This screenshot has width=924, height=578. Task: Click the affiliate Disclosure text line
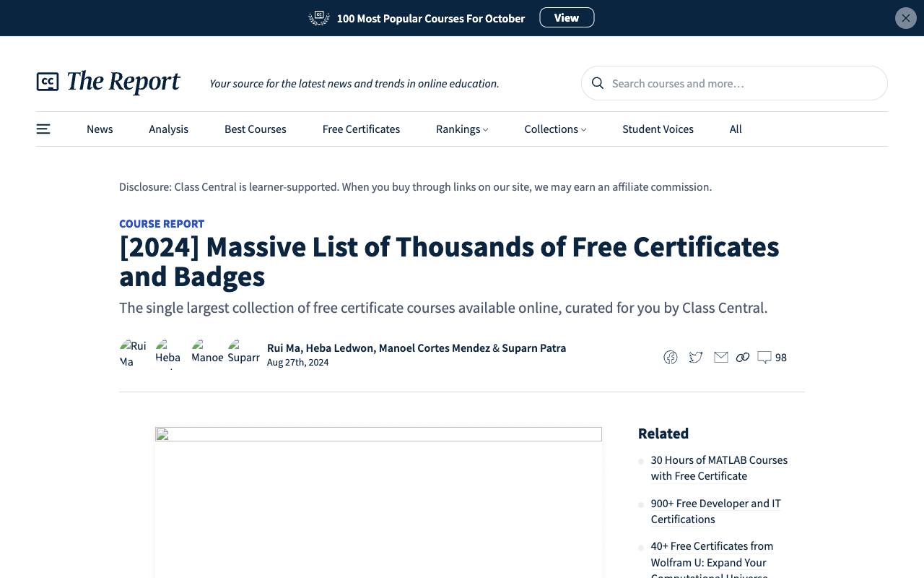point(415,187)
